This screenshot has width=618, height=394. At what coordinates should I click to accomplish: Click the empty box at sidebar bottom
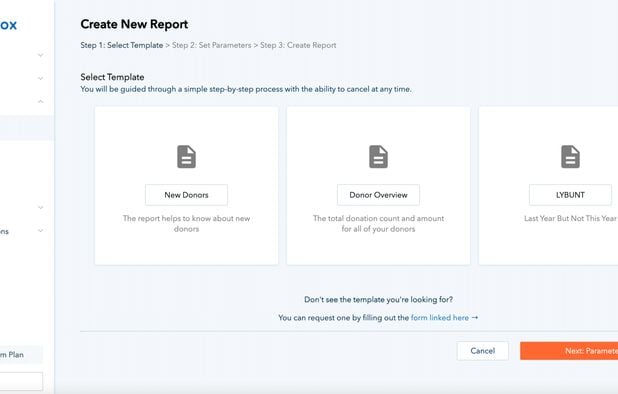tap(21, 381)
